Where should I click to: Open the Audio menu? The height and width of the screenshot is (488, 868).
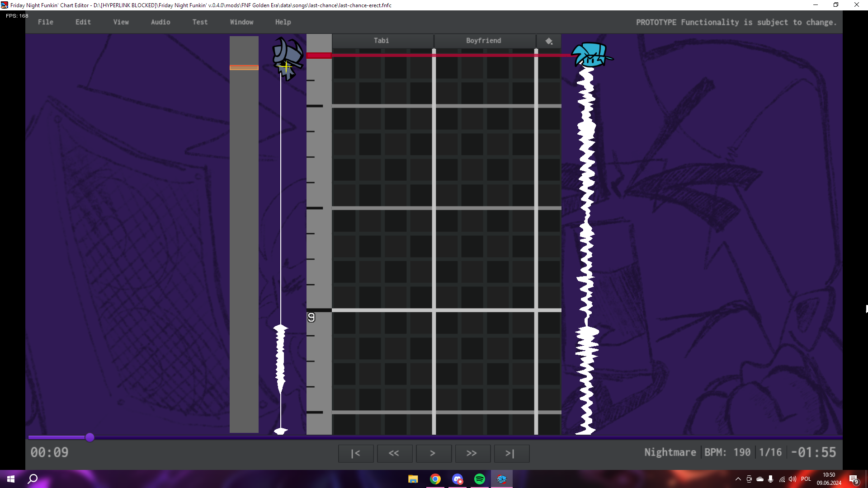160,22
